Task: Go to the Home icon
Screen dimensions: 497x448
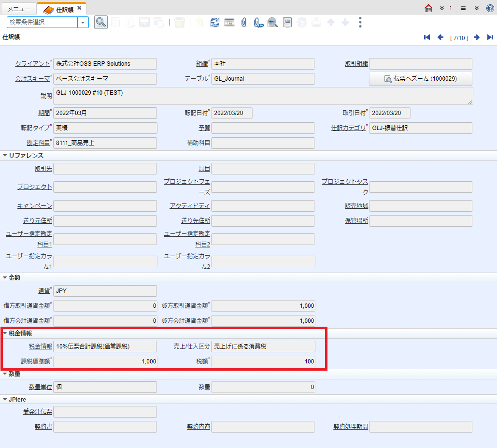Action: [x=428, y=8]
